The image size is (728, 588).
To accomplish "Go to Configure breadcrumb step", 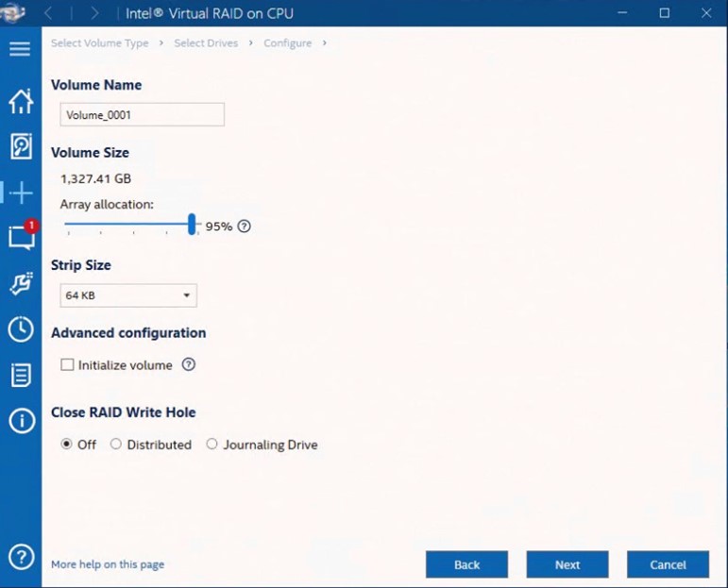I will (x=287, y=43).
